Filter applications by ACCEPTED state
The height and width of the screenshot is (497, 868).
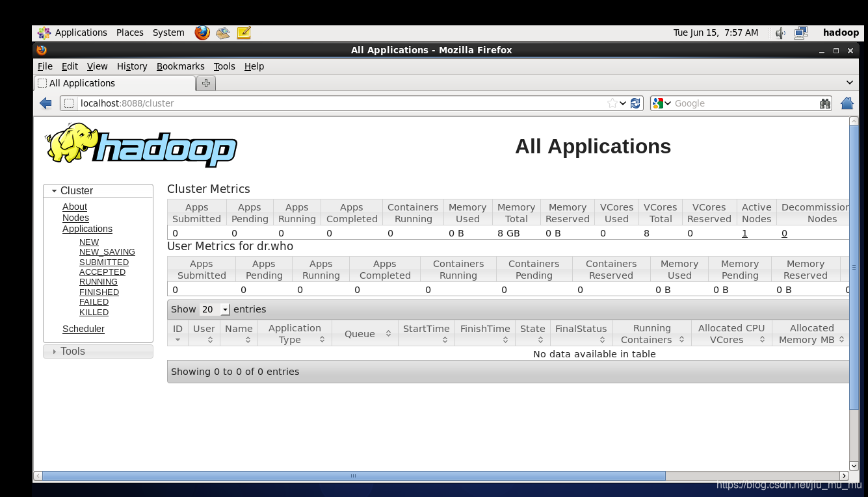(x=102, y=272)
